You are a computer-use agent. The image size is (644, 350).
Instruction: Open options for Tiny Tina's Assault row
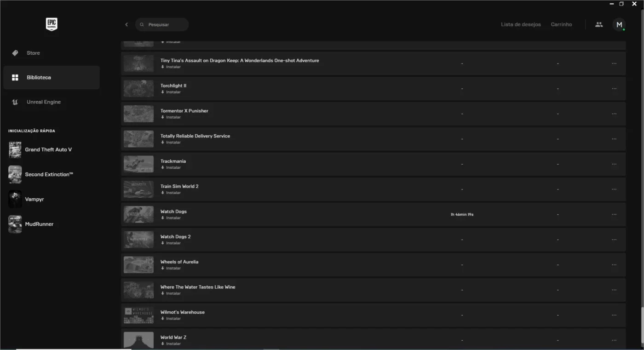pos(614,63)
